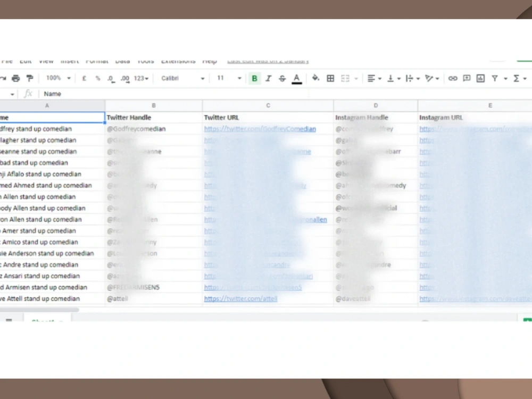Format as currency with pound icon
Image resolution: width=532 pixels, height=399 pixels.
(x=84, y=78)
